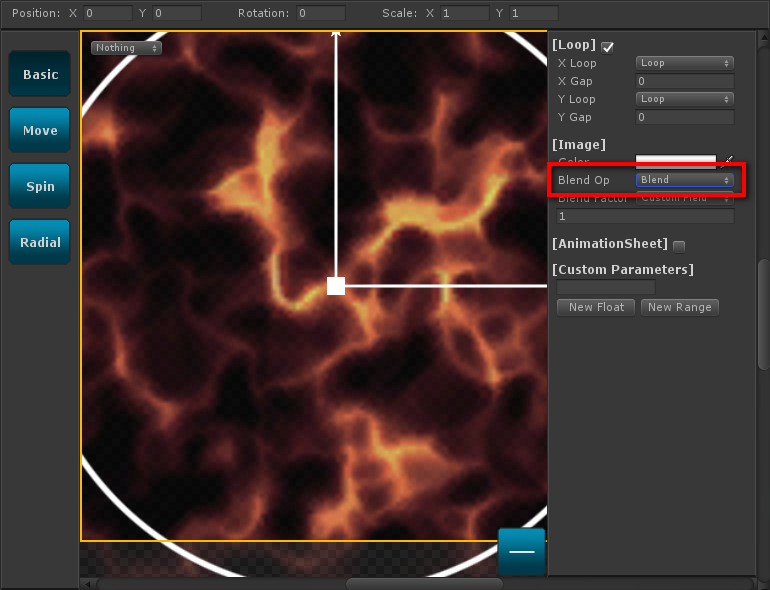
Task: Click the [Custom Parameters] section header
Action: pos(623,269)
